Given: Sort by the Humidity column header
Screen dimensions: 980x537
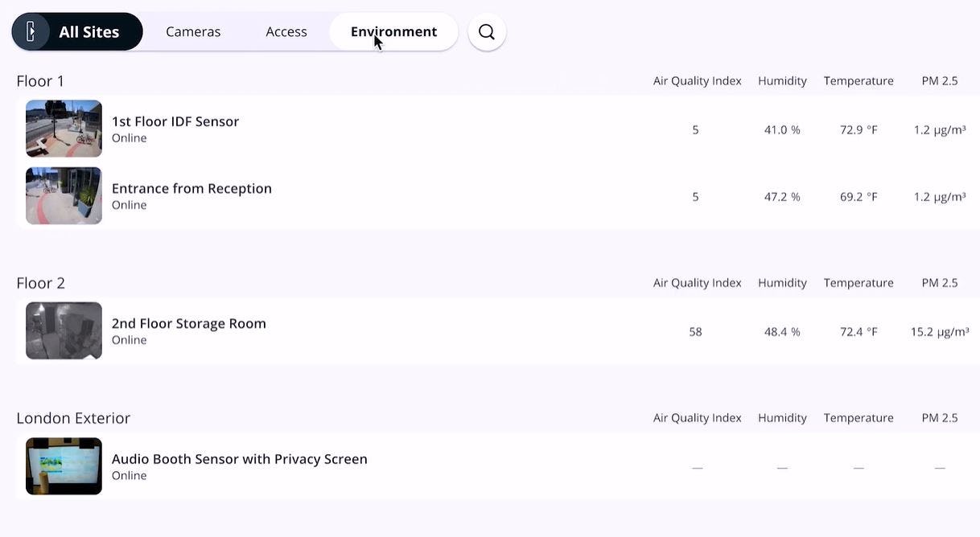Looking at the screenshot, I should coord(781,80).
